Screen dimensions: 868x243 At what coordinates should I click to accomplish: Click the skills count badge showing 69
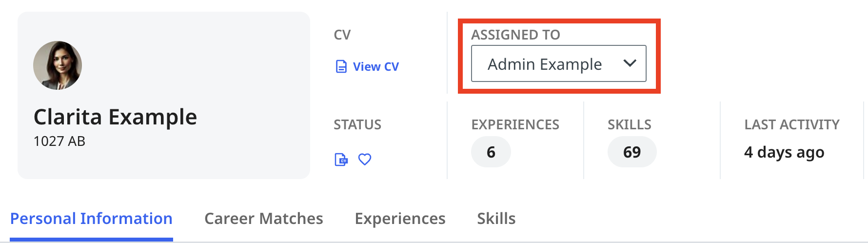[632, 152]
